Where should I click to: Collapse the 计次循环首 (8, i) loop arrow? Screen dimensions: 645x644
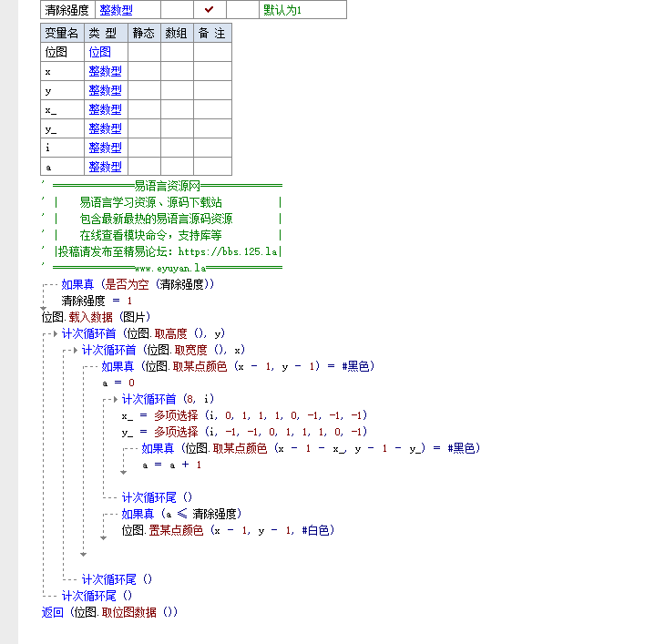(x=116, y=399)
